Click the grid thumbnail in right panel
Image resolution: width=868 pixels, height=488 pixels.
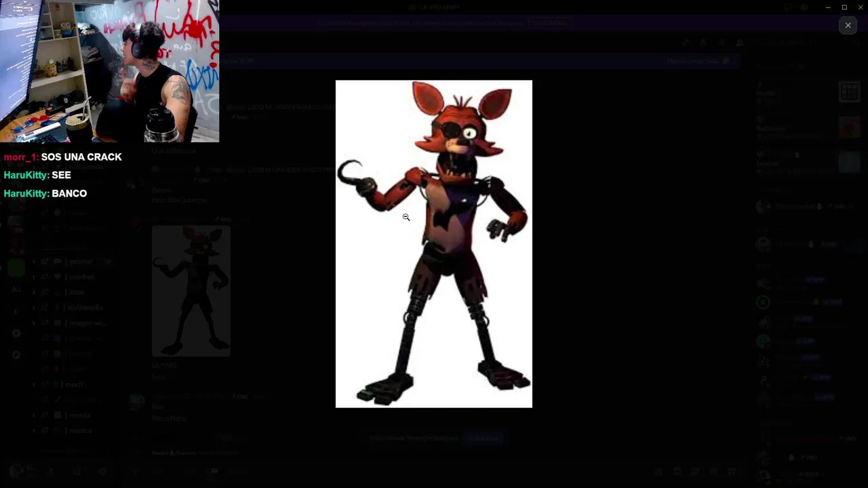click(x=849, y=92)
